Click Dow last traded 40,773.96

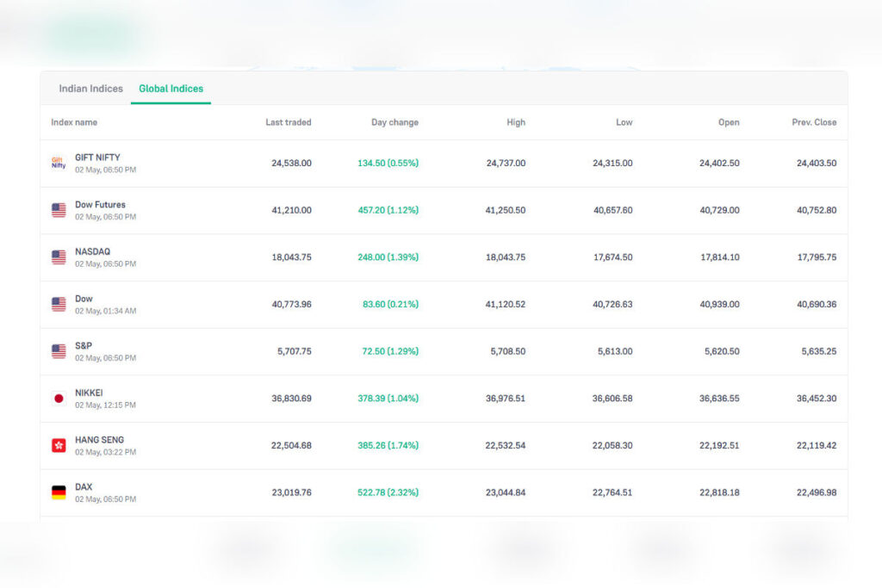[x=291, y=304]
